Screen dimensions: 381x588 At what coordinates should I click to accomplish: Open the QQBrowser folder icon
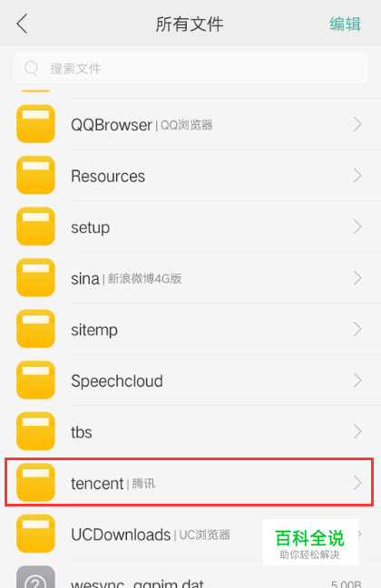(35, 124)
